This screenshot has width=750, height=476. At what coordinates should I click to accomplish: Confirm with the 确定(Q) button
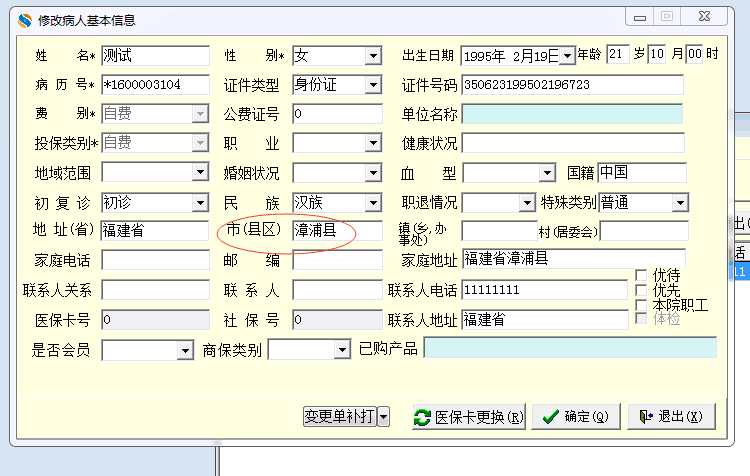coord(576,417)
